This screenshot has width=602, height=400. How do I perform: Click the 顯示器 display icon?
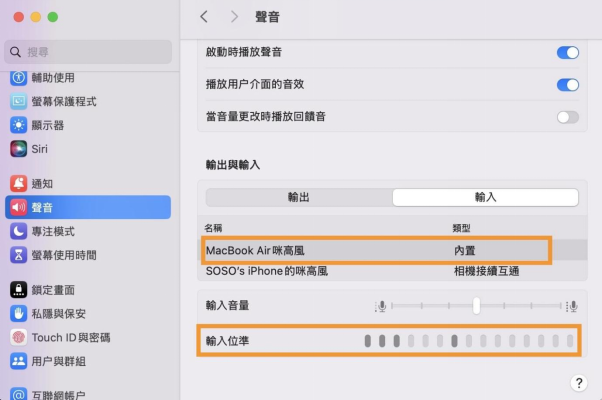tap(18, 125)
